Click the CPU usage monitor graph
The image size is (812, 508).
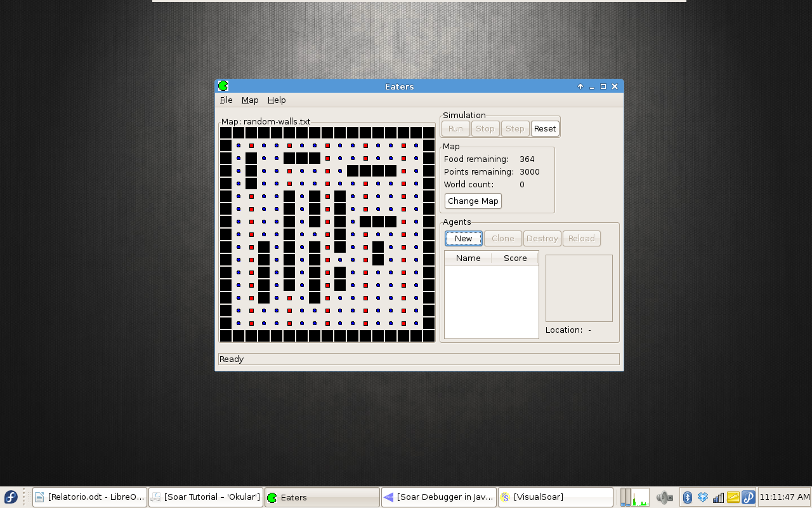pyautogui.click(x=640, y=497)
